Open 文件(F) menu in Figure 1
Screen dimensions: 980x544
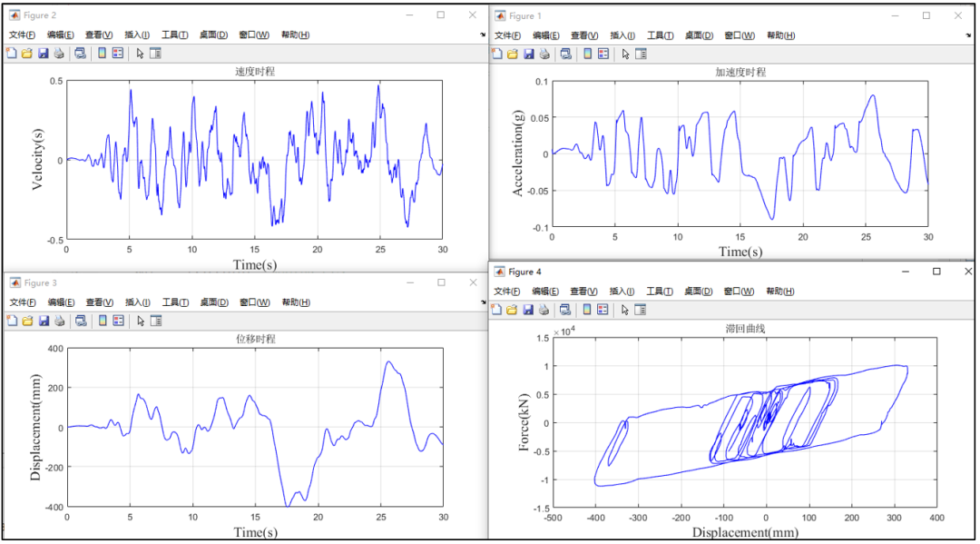pos(507,35)
